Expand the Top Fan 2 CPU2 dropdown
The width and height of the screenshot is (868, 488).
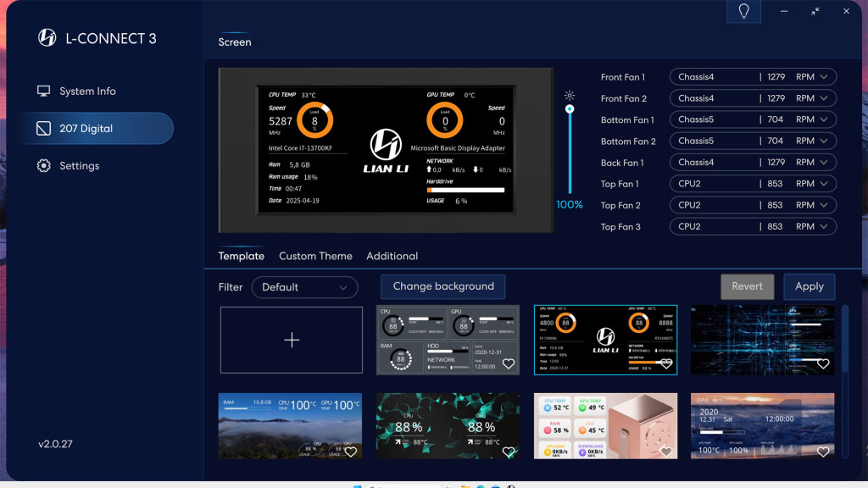pos(753,205)
